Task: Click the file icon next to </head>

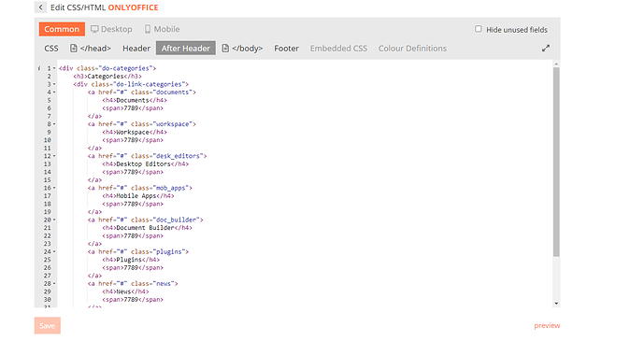Action: pos(74,49)
